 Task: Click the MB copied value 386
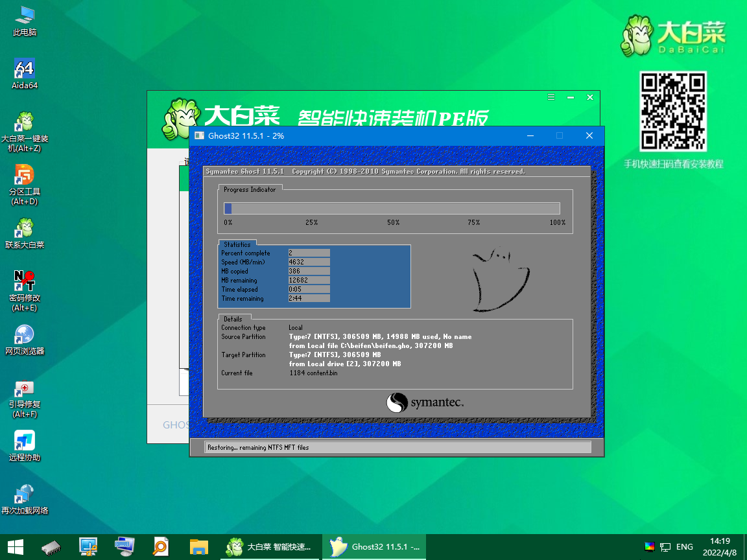coord(309,271)
